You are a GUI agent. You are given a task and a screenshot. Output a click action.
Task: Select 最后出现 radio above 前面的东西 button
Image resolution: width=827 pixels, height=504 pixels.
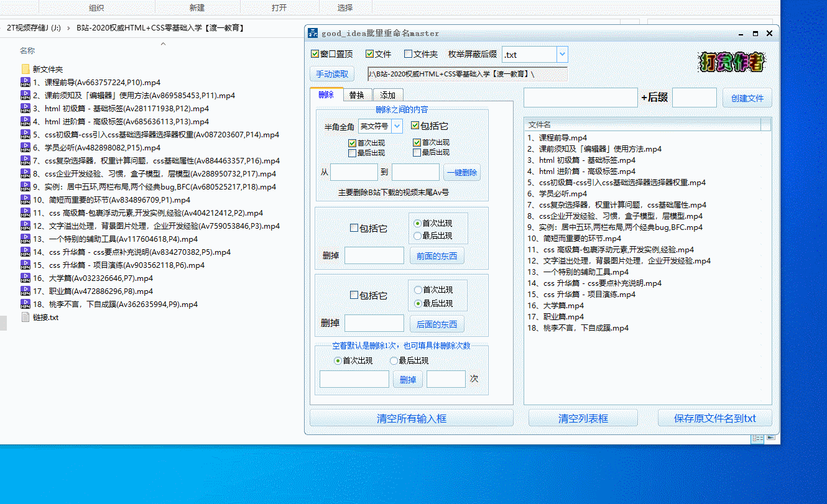click(x=418, y=236)
